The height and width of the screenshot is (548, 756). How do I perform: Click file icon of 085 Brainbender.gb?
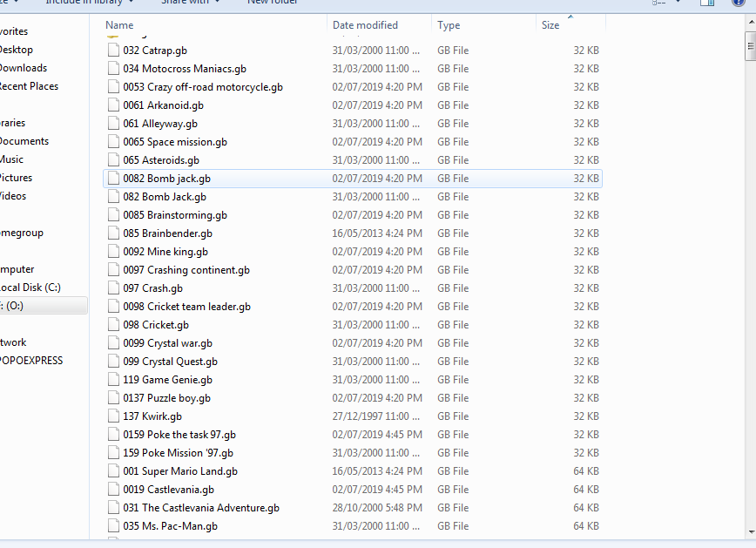point(113,233)
